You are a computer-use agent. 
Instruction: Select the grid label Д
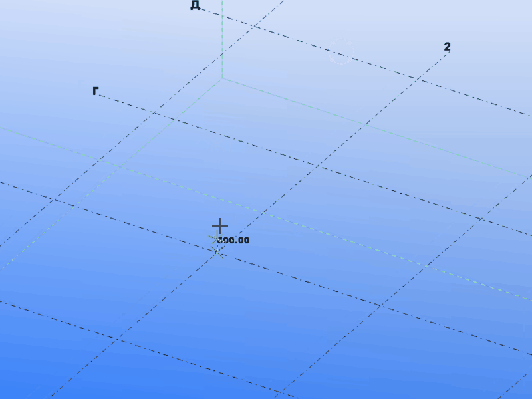(x=195, y=5)
